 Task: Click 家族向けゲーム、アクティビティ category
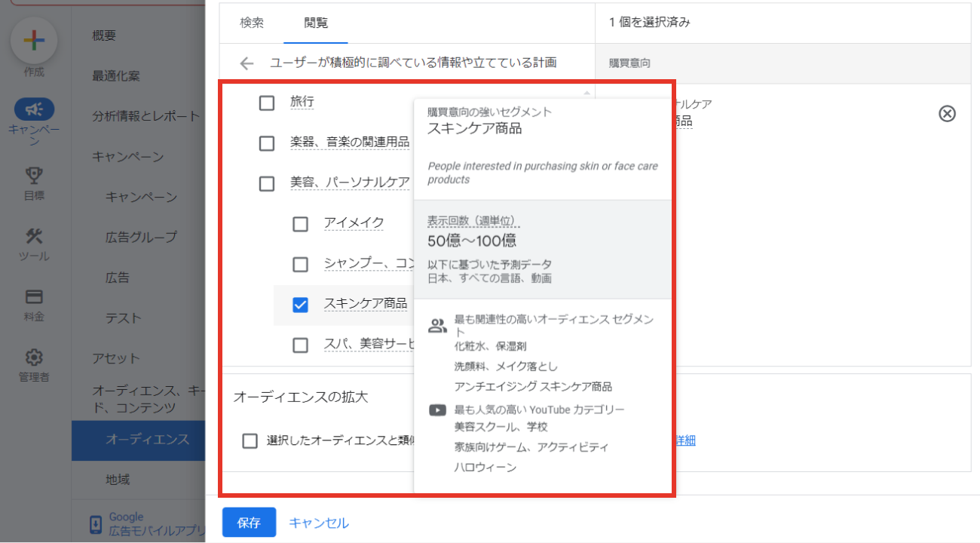(531, 447)
